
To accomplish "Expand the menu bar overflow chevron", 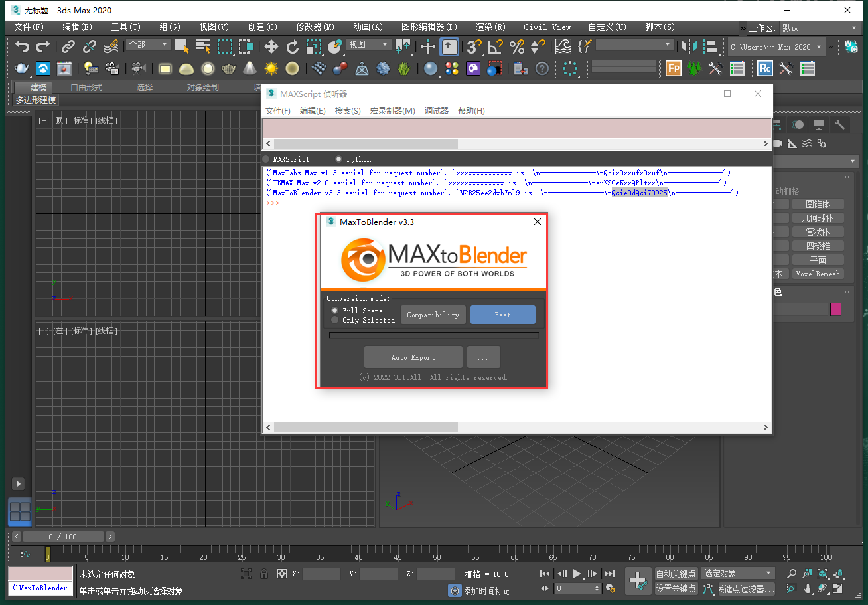I will tap(743, 28).
